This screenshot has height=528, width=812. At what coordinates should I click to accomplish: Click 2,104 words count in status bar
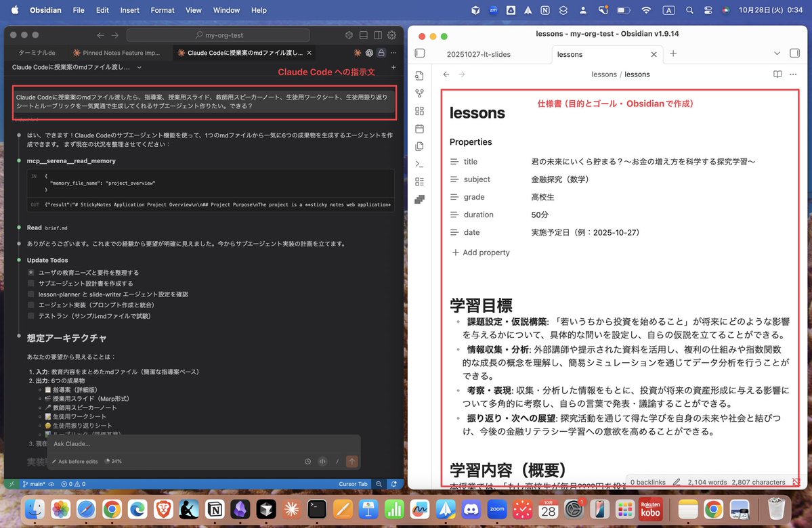(707, 482)
